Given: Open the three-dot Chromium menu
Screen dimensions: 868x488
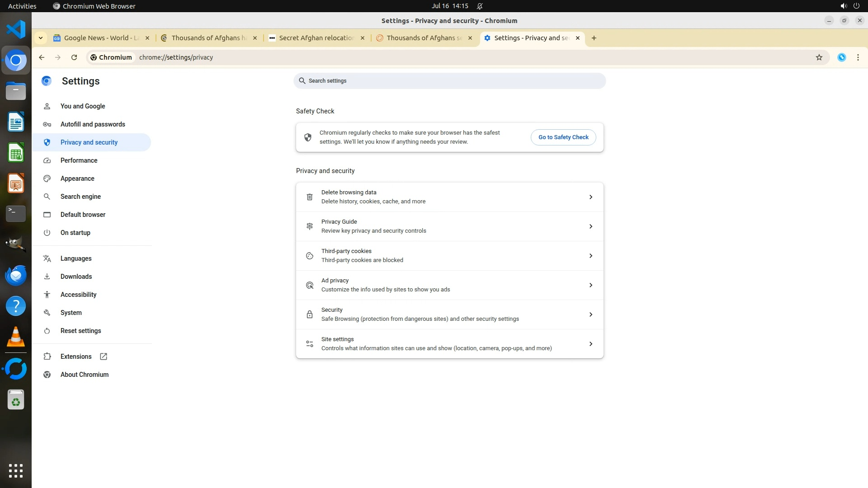Looking at the screenshot, I should coord(858,57).
